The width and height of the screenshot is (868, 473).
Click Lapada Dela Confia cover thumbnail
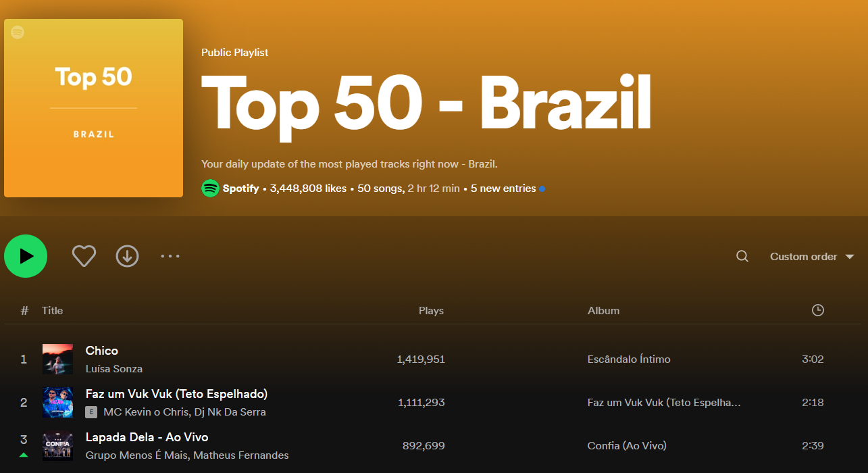57,445
